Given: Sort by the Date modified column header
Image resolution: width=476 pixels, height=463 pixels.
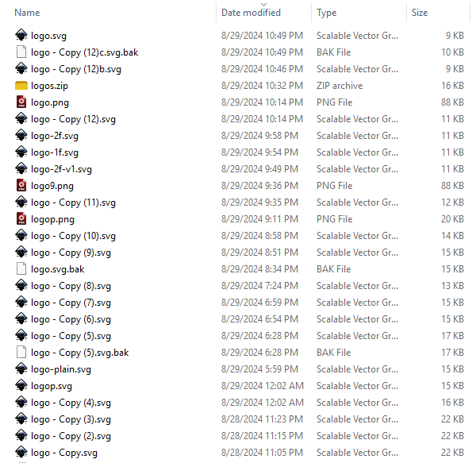Looking at the screenshot, I should coord(251,13).
